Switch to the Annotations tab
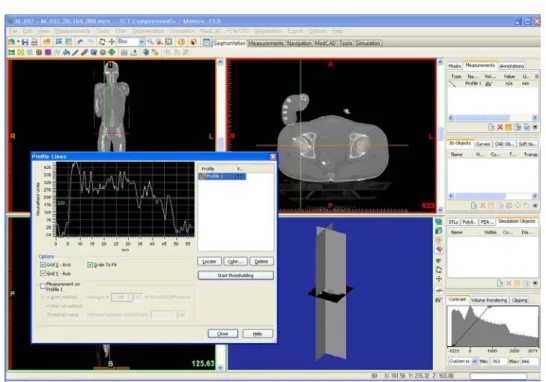This screenshot has height=382, width=546. click(x=511, y=66)
